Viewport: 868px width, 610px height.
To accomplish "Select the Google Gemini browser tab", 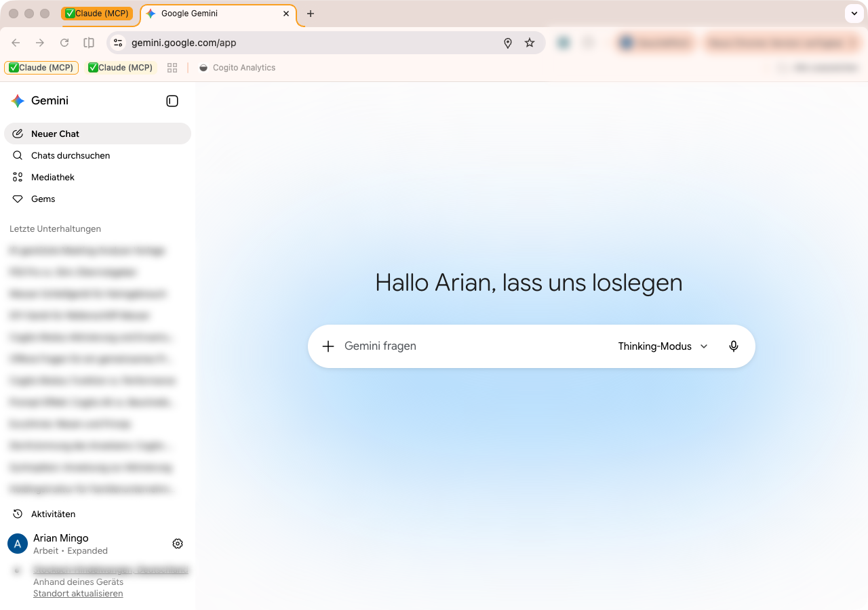I will 218,14.
